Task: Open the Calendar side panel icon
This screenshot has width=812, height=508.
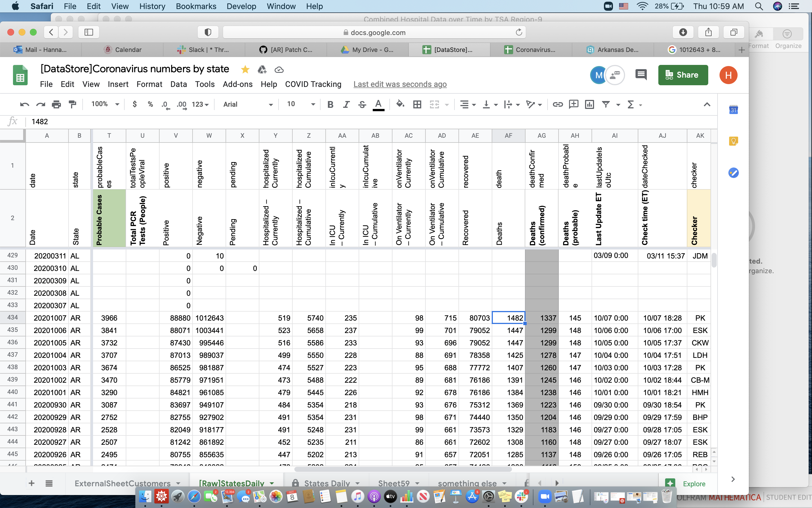Action: pyautogui.click(x=734, y=110)
